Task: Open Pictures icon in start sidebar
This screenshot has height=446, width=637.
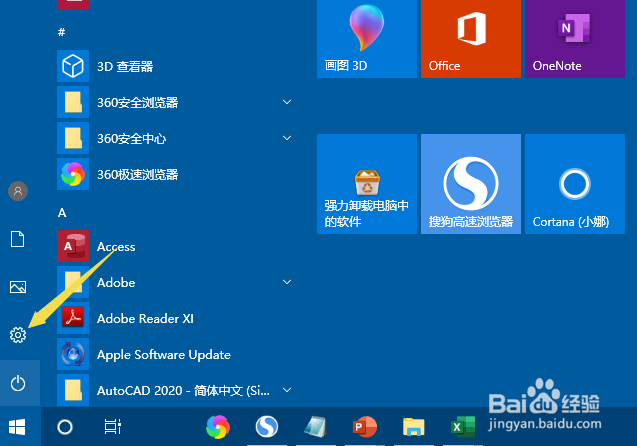Action: (x=18, y=287)
